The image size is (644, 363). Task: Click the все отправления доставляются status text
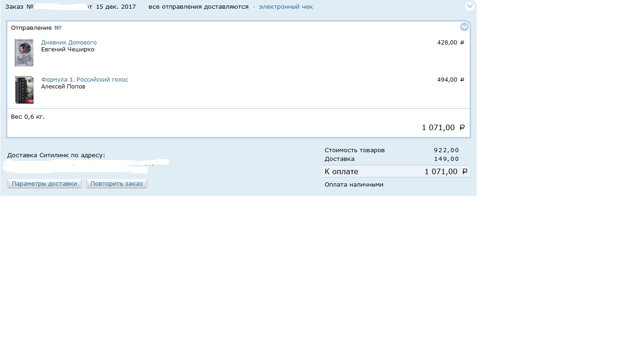[199, 7]
